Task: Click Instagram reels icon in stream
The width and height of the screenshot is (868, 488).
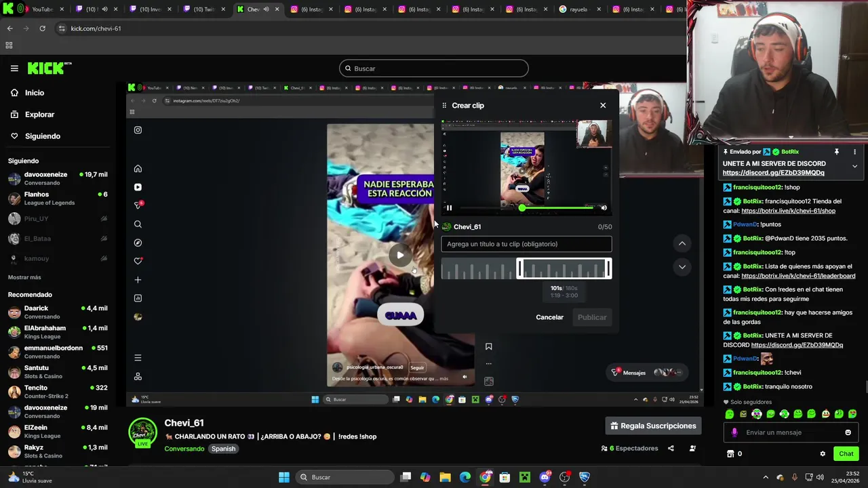Action: tap(138, 187)
